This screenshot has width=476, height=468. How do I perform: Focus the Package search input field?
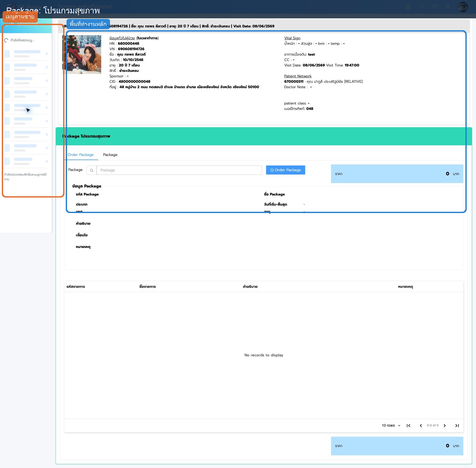coord(179,170)
